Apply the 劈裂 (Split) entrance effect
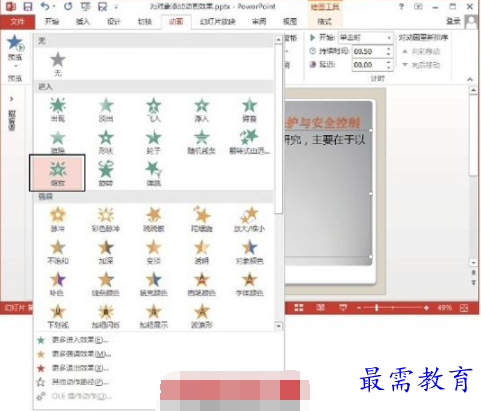Viewport: 481px width, 411px height. pos(249,110)
